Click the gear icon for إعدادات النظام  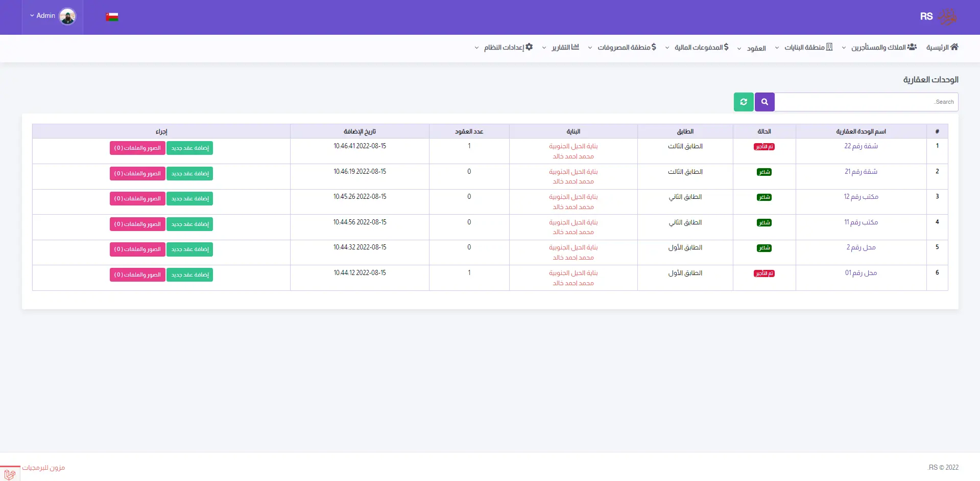(x=529, y=47)
